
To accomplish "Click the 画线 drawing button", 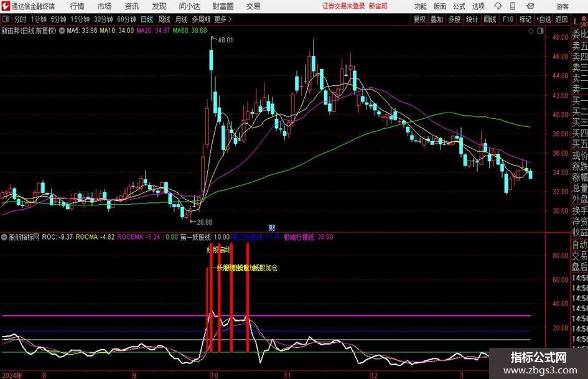I will point(490,19).
